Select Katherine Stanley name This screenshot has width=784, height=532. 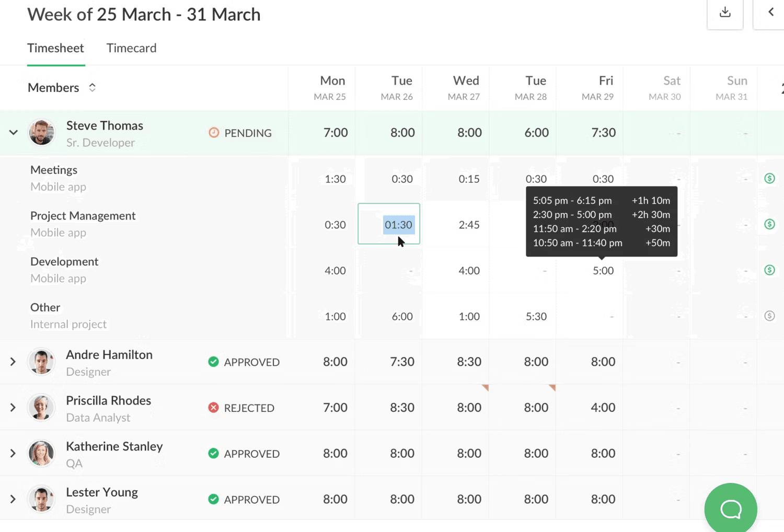(114, 446)
